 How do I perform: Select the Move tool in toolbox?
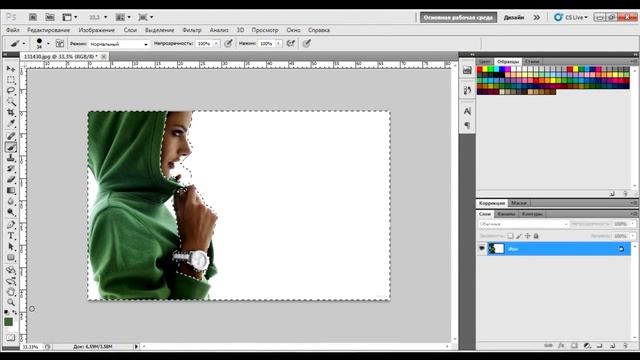[11, 69]
